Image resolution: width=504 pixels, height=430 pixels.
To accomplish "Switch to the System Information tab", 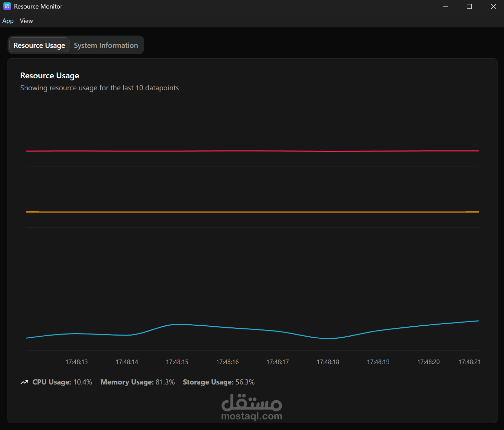I will (106, 45).
